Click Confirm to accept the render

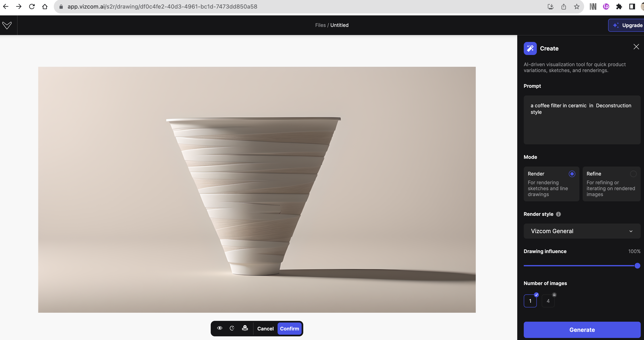289,329
